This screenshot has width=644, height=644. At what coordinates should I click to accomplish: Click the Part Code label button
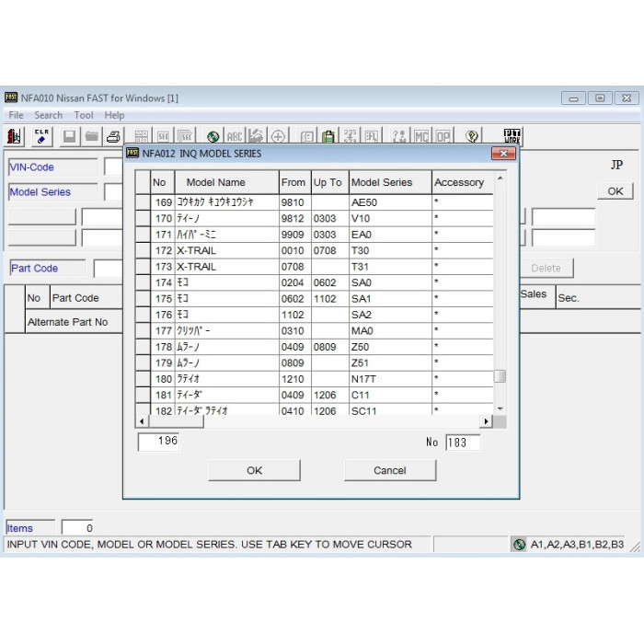[x=48, y=269]
